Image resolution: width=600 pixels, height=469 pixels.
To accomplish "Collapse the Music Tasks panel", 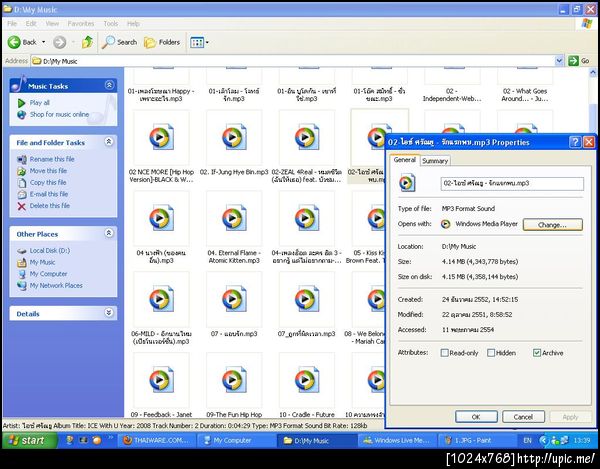I will pos(109,85).
